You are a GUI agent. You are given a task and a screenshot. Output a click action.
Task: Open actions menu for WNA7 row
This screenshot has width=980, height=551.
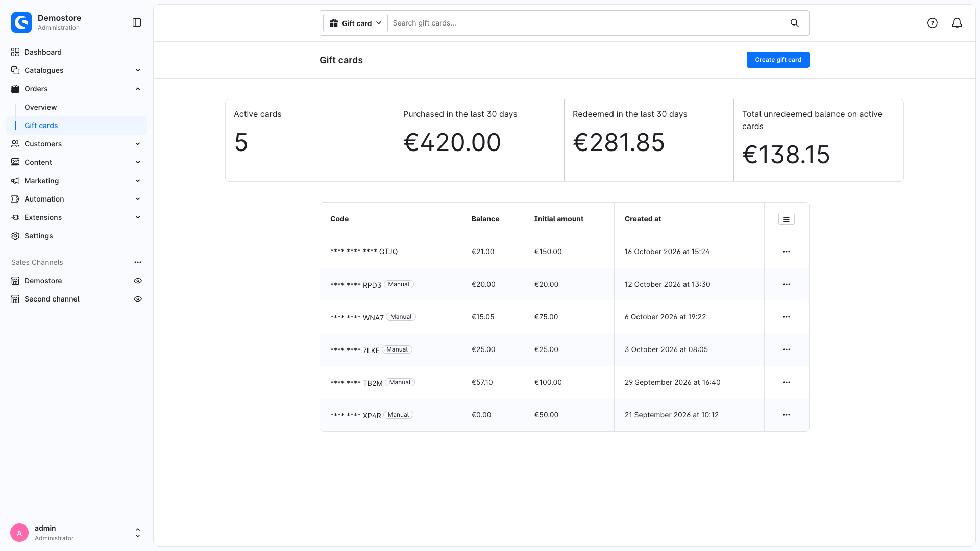787,317
